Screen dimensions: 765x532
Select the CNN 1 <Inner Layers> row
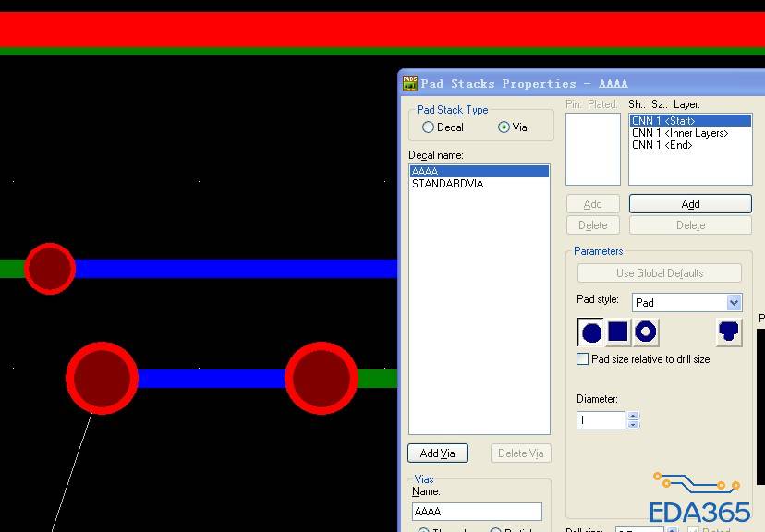(x=690, y=133)
